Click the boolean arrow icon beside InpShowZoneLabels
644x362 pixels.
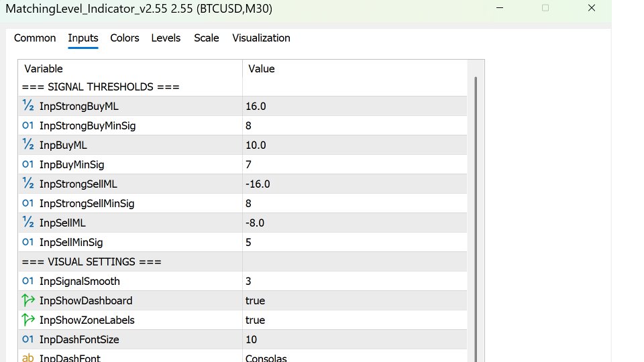click(x=28, y=319)
